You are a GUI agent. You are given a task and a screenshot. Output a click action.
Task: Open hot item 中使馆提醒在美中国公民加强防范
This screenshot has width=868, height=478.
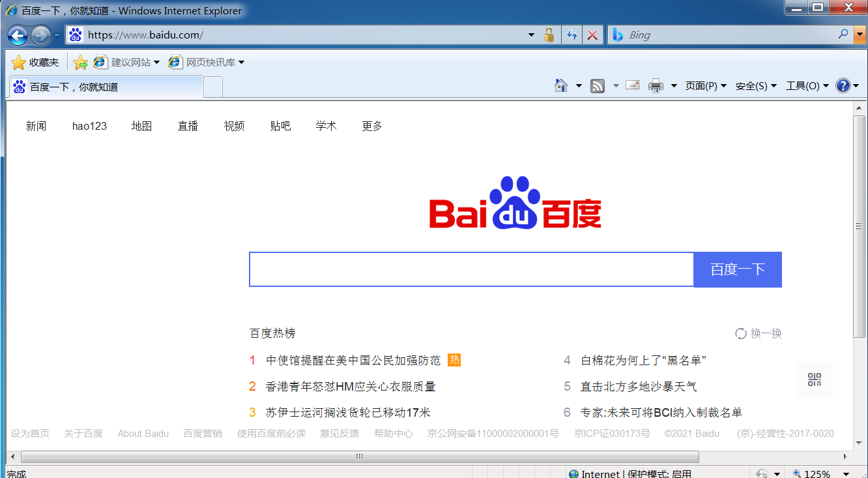coord(353,360)
